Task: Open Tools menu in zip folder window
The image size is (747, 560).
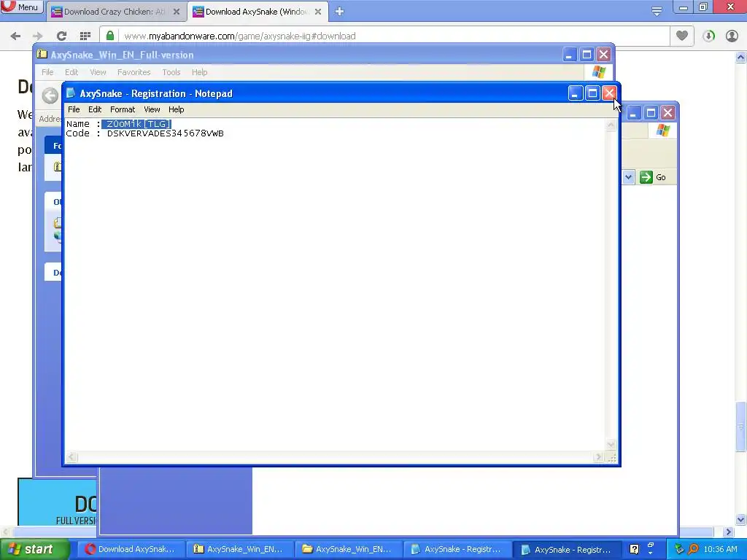Action: 171,72
